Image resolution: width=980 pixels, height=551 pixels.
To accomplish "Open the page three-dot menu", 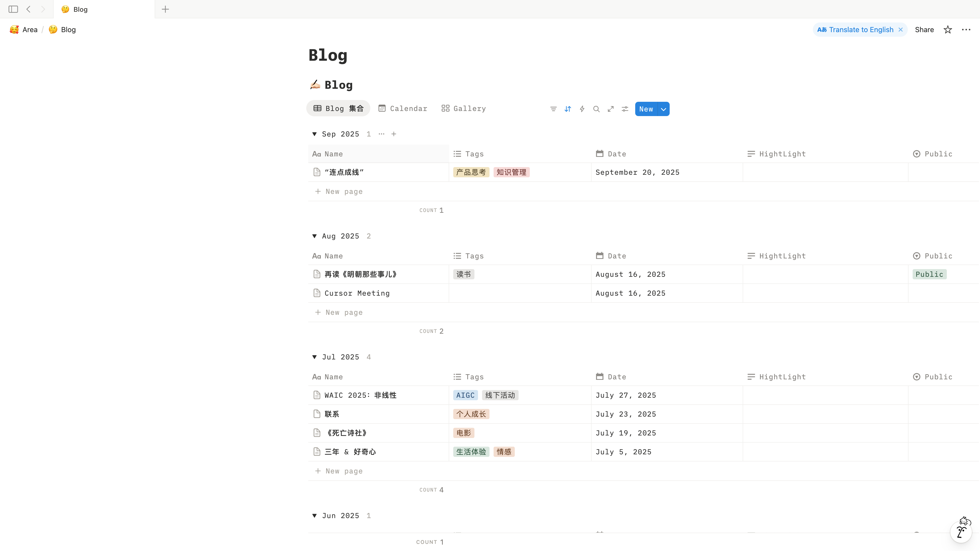I will coord(966,30).
